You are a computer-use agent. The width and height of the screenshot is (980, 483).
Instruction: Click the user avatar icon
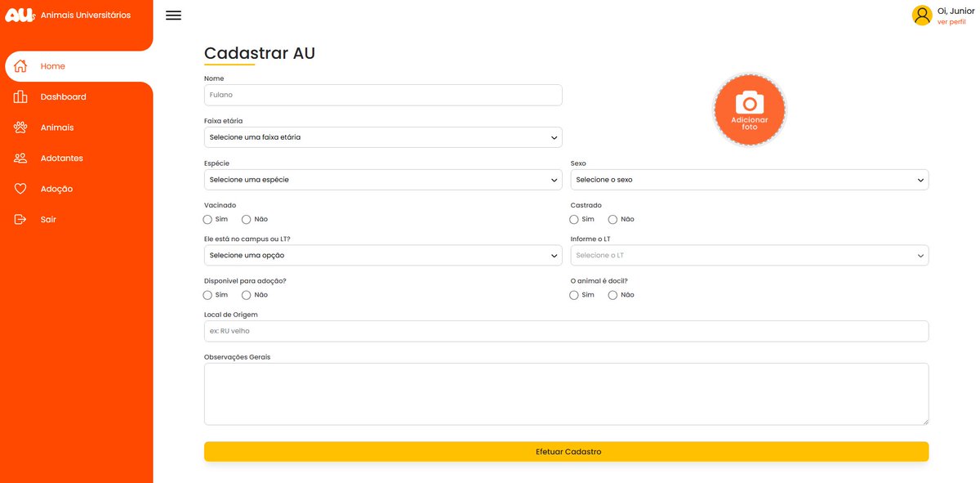click(x=922, y=16)
